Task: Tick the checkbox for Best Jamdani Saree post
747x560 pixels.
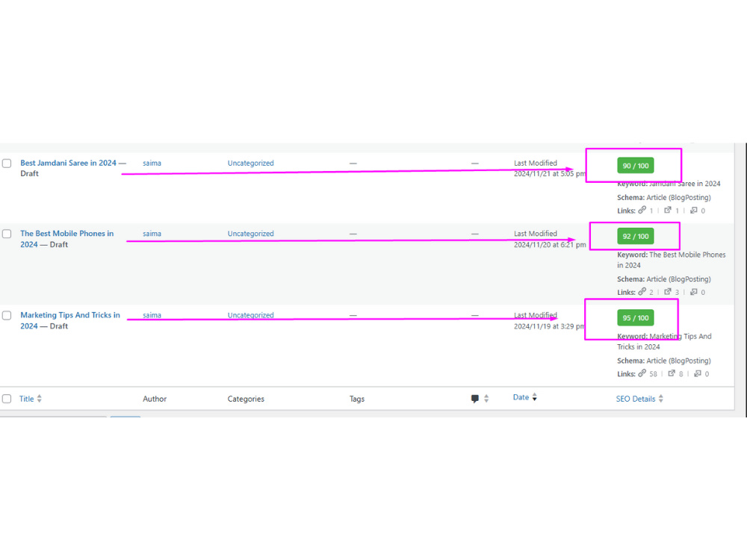Action: coord(7,164)
